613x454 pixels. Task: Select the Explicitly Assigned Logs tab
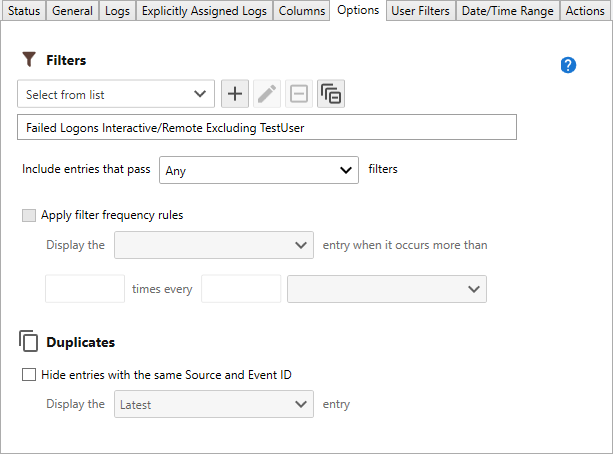pos(204,11)
